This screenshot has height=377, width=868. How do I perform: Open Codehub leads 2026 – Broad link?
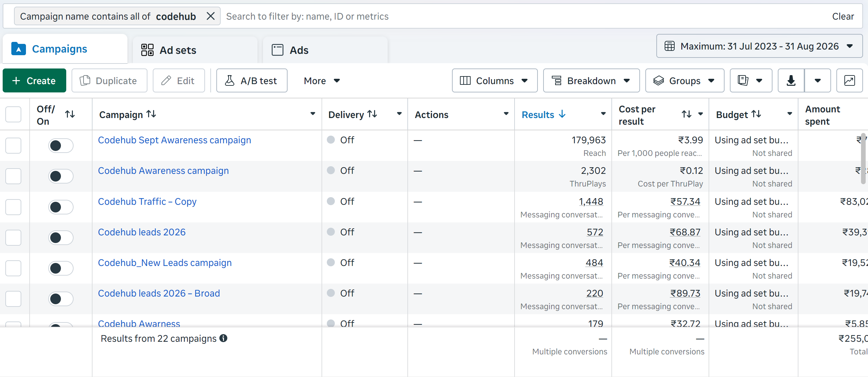pyautogui.click(x=159, y=294)
